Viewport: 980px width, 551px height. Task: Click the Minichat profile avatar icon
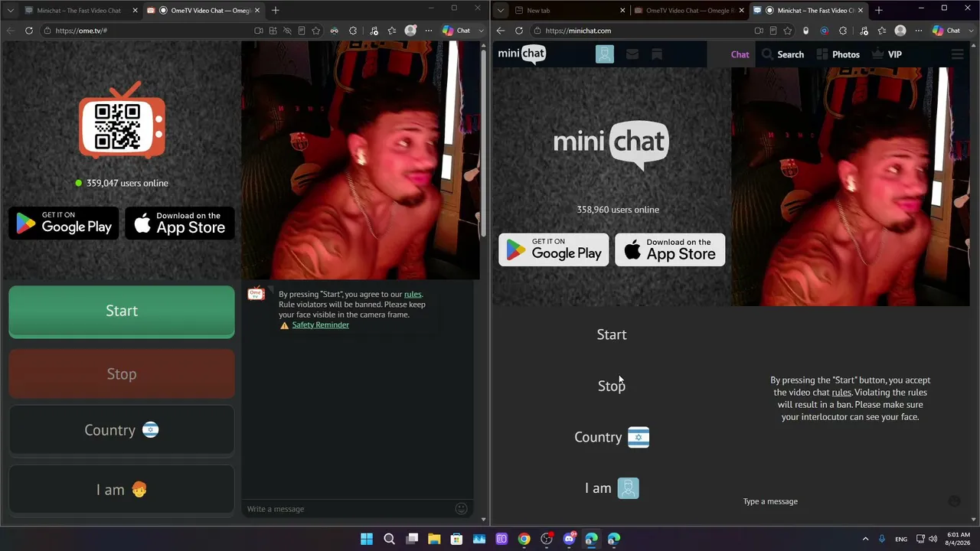605,54
